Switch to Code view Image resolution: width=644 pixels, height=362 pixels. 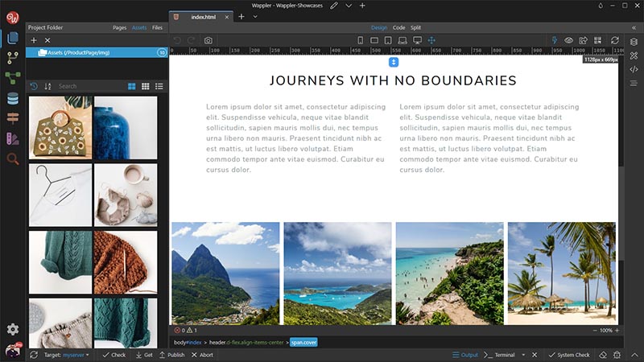pyautogui.click(x=398, y=27)
